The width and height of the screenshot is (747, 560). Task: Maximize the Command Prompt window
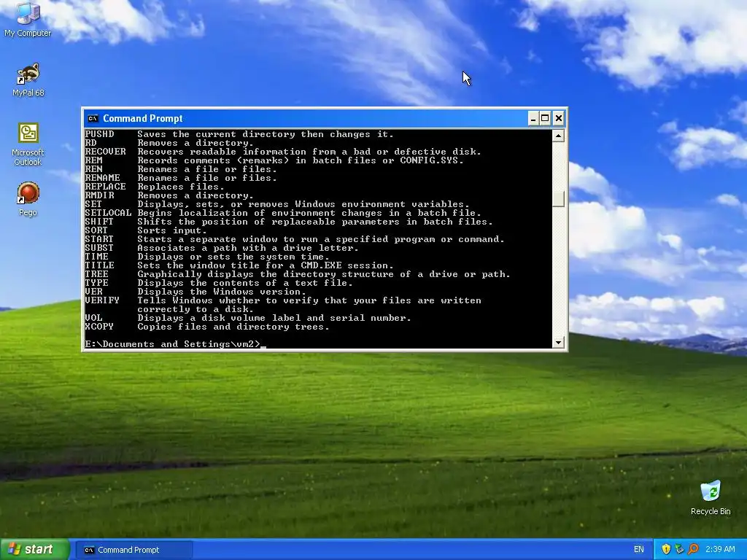point(546,118)
